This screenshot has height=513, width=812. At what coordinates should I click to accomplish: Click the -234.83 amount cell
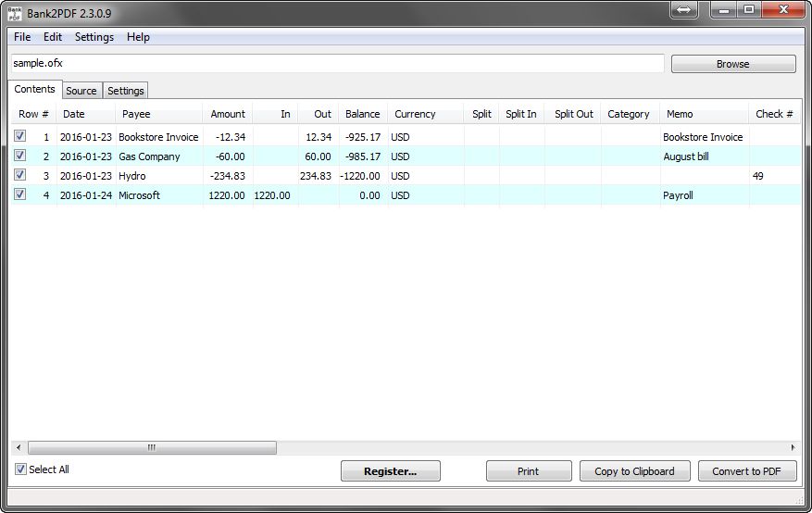tap(228, 176)
